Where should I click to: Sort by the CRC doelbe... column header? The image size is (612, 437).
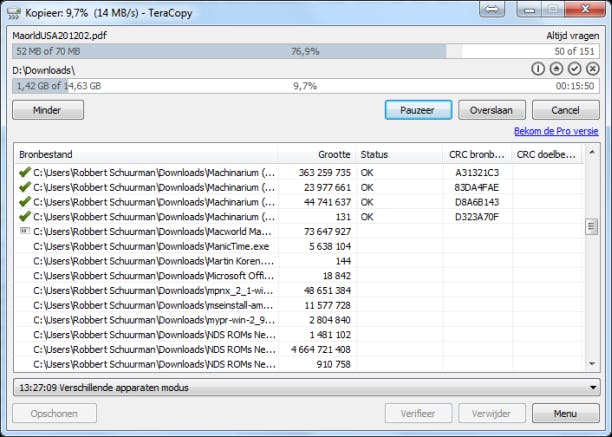click(546, 155)
